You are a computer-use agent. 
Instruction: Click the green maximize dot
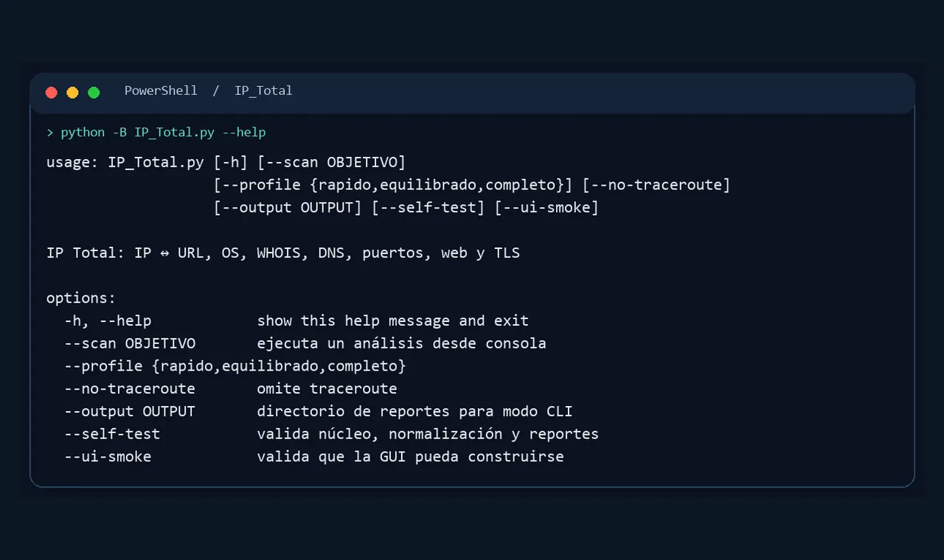click(x=94, y=92)
